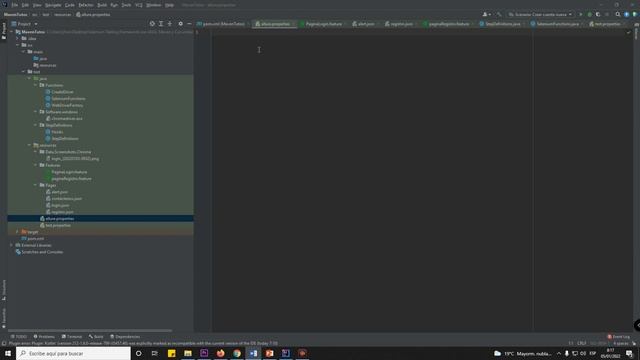
Task: Collapse the Pages folder
Action: [x=36, y=185]
